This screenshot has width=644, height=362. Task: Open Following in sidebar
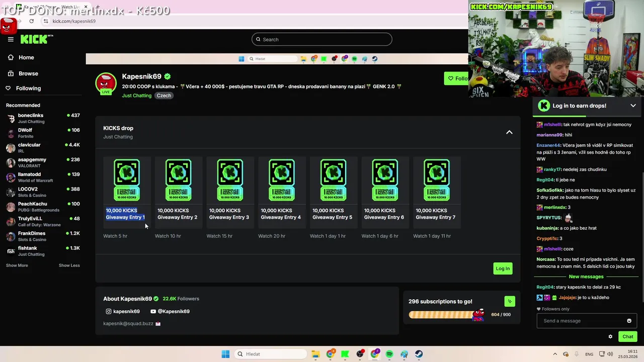[x=23, y=88]
